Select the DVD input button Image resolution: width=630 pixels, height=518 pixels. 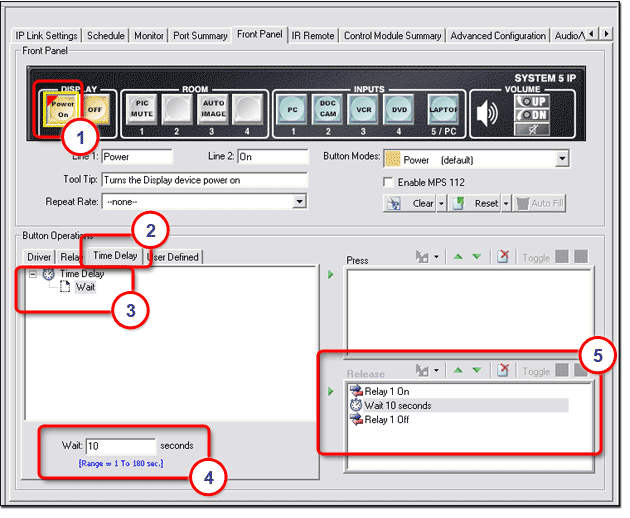tap(397, 108)
